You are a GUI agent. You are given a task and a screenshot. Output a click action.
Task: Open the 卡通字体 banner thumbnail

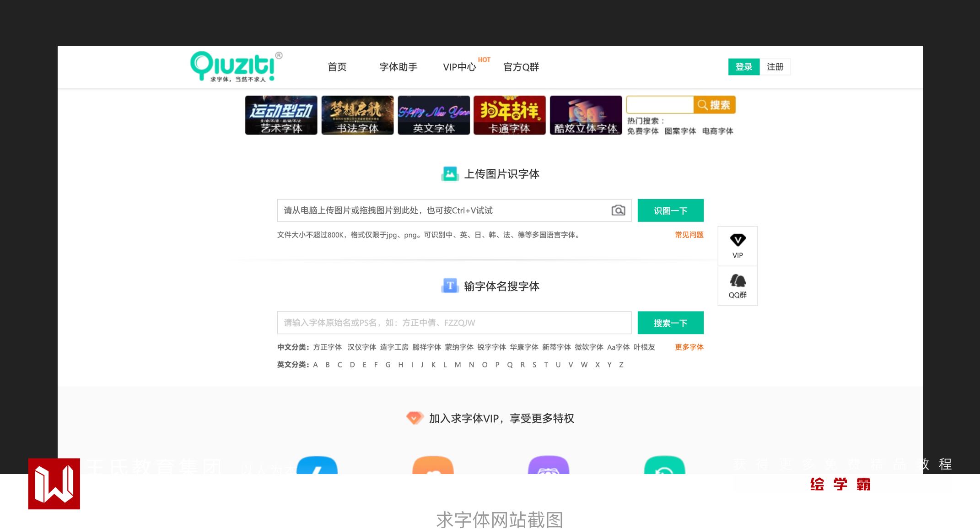coord(509,115)
